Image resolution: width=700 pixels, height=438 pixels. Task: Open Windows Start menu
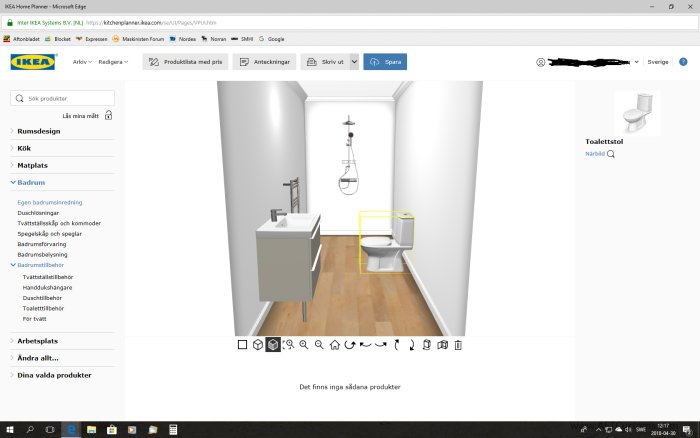tap(9, 430)
